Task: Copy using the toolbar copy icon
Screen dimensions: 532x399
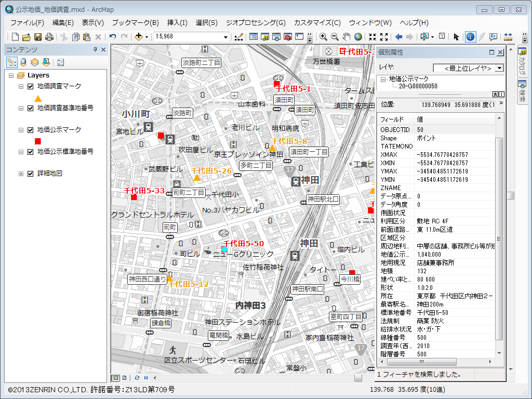Action: tap(76, 37)
